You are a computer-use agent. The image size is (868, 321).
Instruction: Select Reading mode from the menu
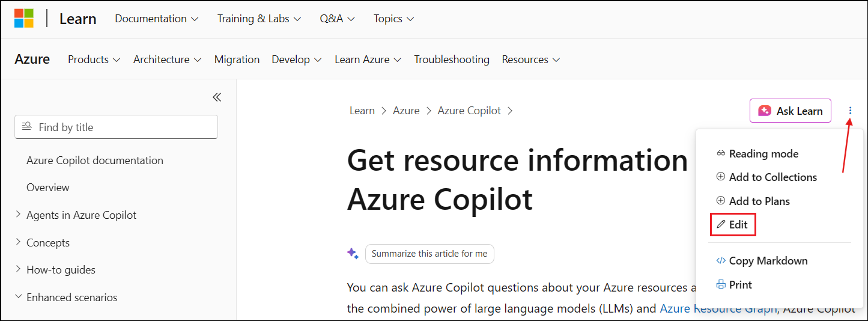pos(757,154)
